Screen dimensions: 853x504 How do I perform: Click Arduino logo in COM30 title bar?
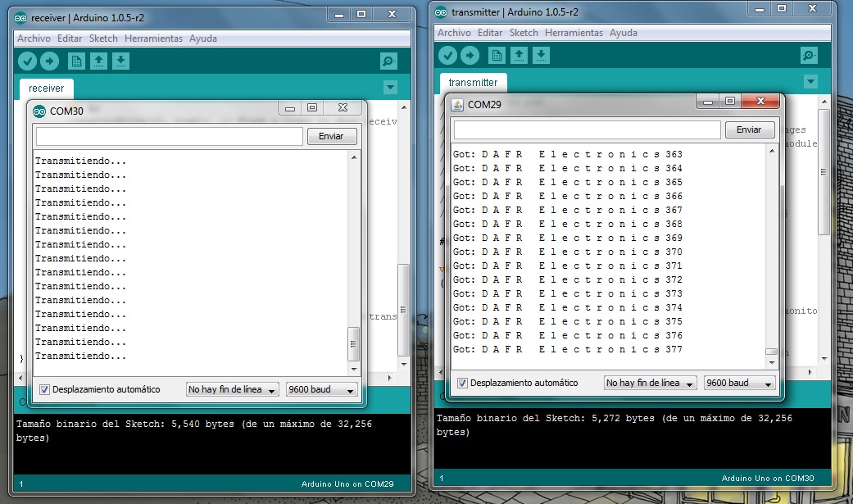[x=39, y=111]
